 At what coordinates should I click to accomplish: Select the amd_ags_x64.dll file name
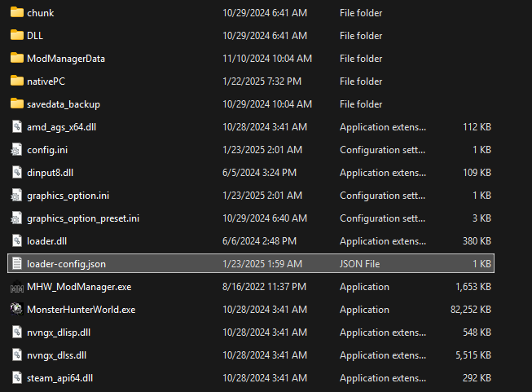click(62, 127)
